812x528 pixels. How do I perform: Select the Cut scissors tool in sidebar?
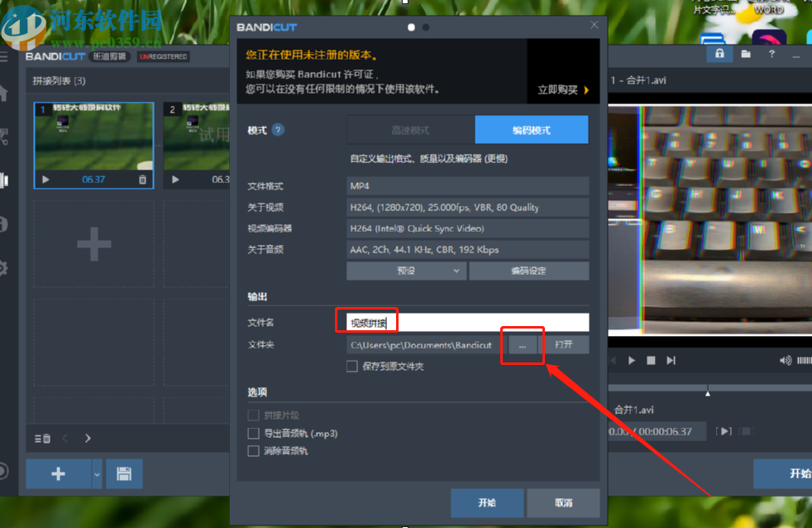coord(3,137)
